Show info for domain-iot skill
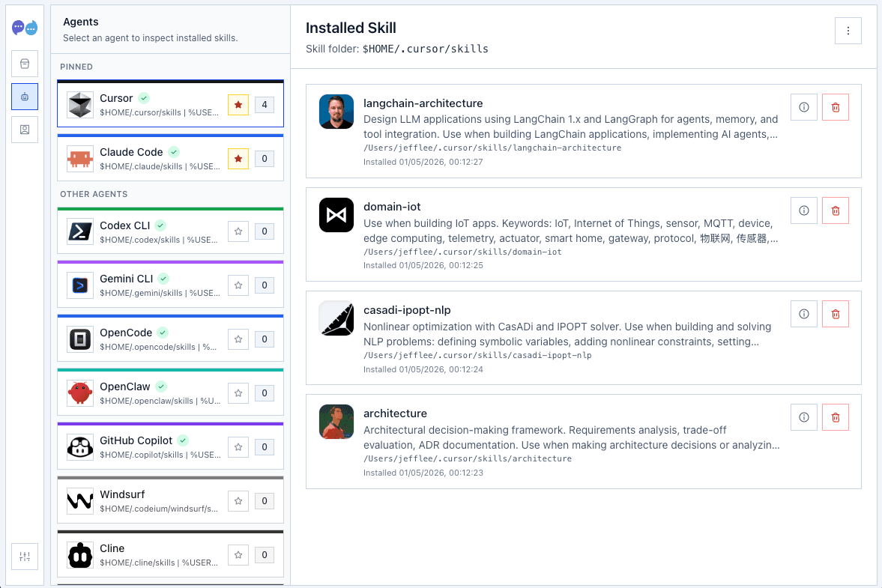882x588 pixels. [804, 210]
